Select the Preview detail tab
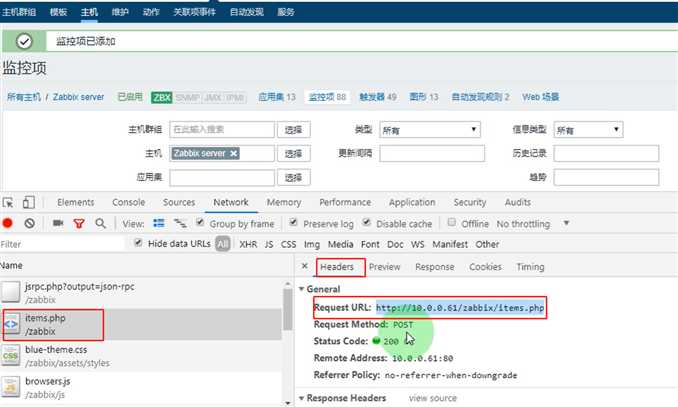The height and width of the screenshot is (407, 678). pyautogui.click(x=384, y=267)
